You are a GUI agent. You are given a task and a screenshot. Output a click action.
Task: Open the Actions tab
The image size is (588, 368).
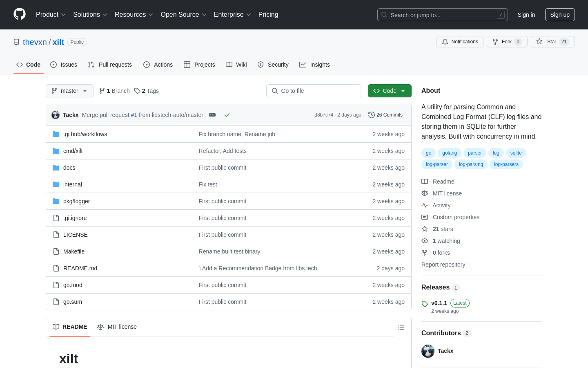click(158, 65)
